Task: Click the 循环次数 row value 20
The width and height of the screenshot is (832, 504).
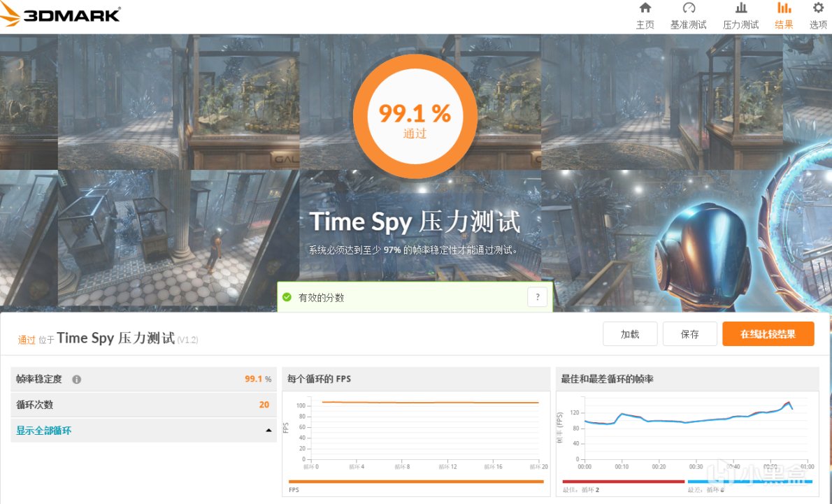Action: [264, 405]
